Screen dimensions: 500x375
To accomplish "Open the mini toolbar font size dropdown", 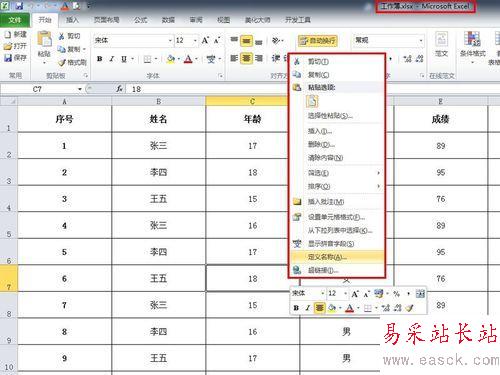I will (x=346, y=294).
